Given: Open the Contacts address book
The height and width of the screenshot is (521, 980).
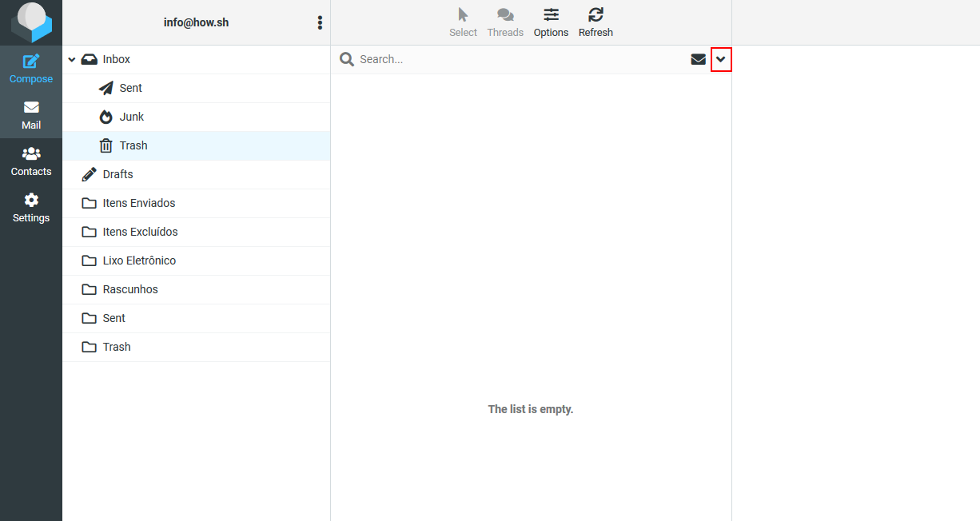Looking at the screenshot, I should click(x=31, y=161).
